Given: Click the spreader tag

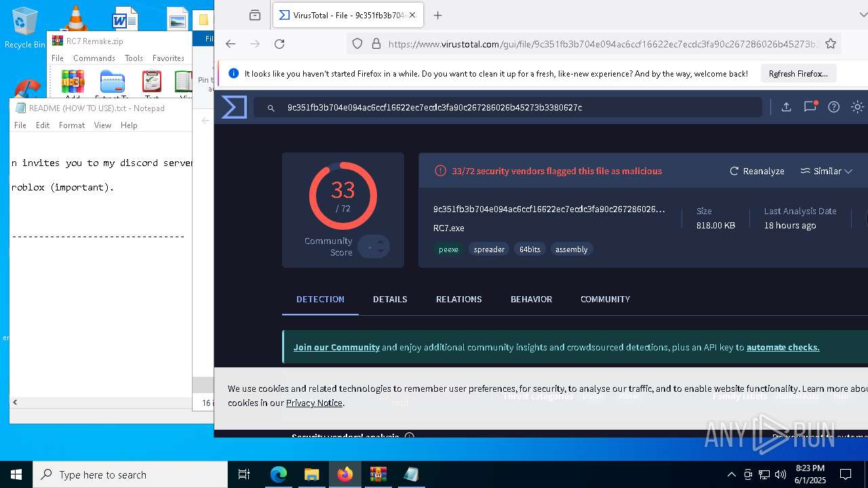Looking at the screenshot, I should pos(489,249).
